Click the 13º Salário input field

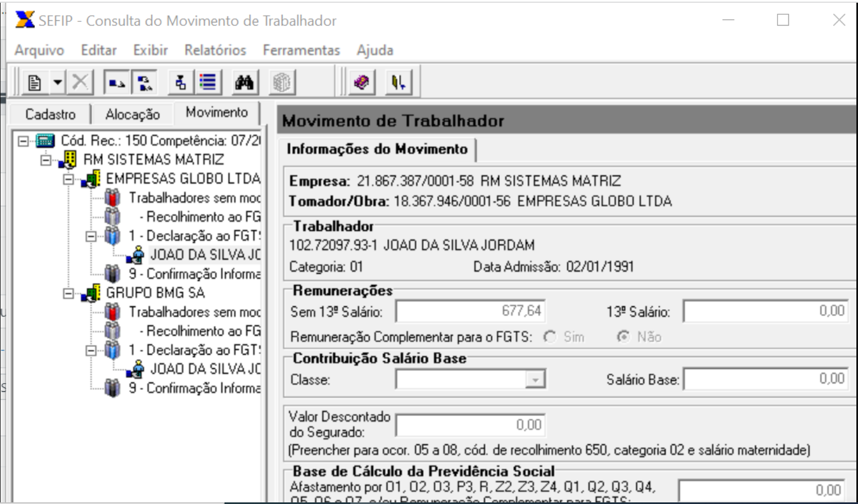(765, 311)
